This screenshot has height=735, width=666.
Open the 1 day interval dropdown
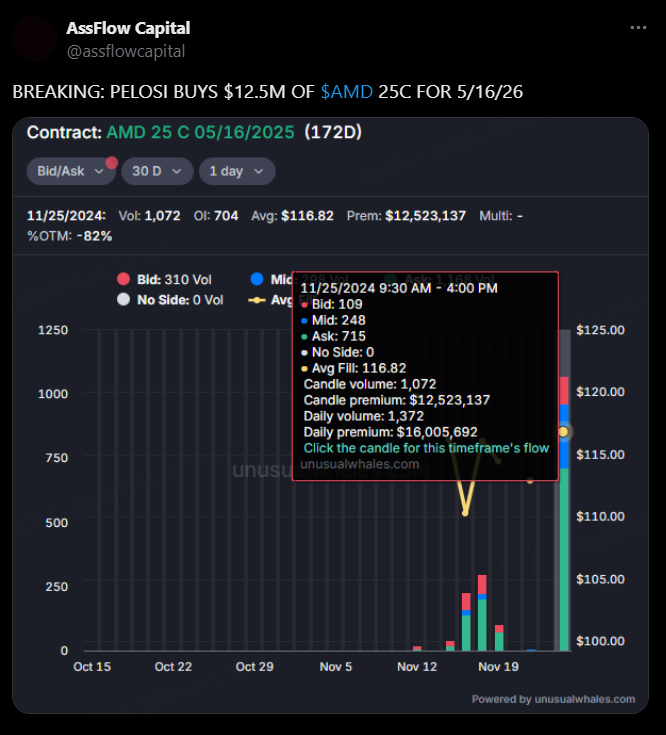point(236,171)
